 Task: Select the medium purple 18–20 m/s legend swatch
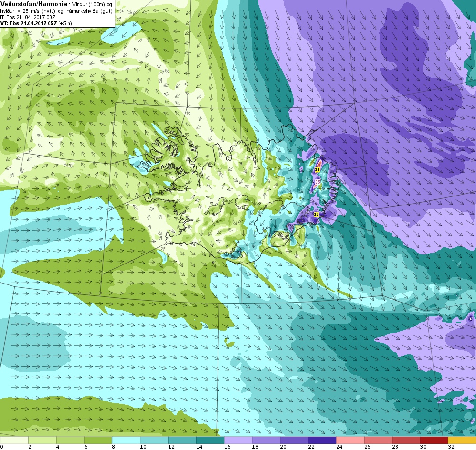pyautogui.click(x=266, y=440)
